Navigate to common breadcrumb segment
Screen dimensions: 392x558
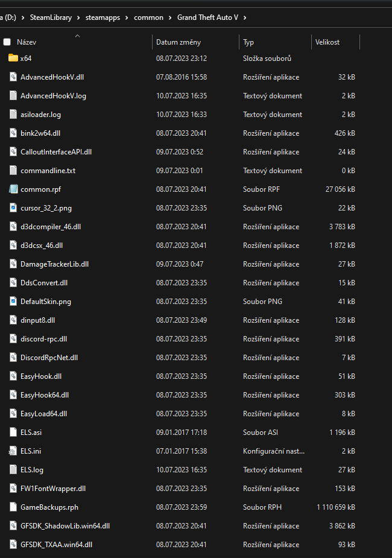[149, 17]
